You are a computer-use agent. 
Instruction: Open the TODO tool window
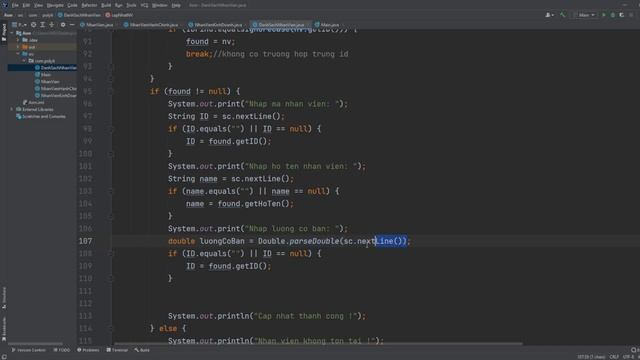(62, 350)
